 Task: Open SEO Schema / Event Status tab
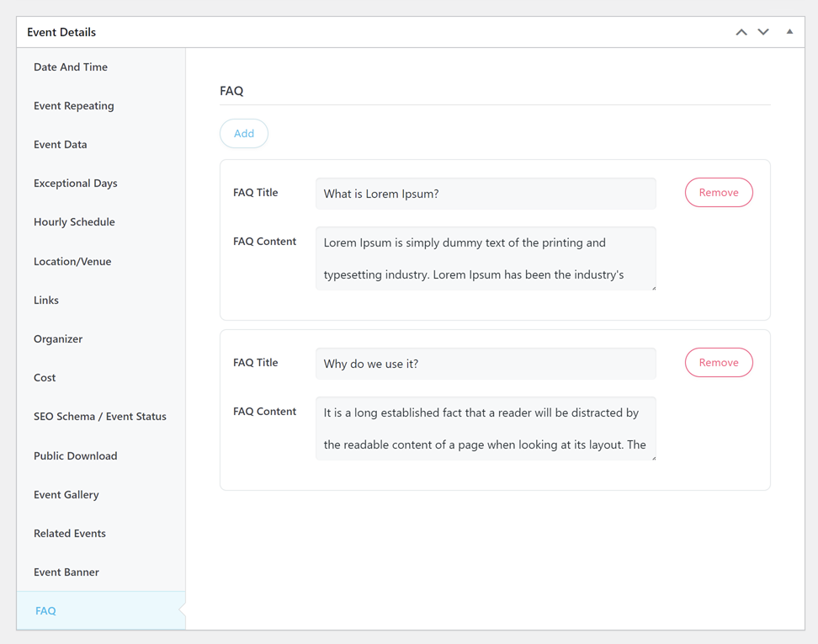[100, 417]
